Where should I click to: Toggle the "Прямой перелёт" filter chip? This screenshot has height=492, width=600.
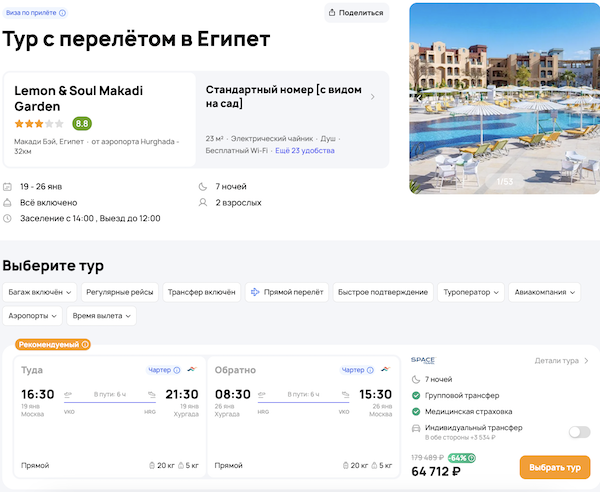[x=287, y=292]
